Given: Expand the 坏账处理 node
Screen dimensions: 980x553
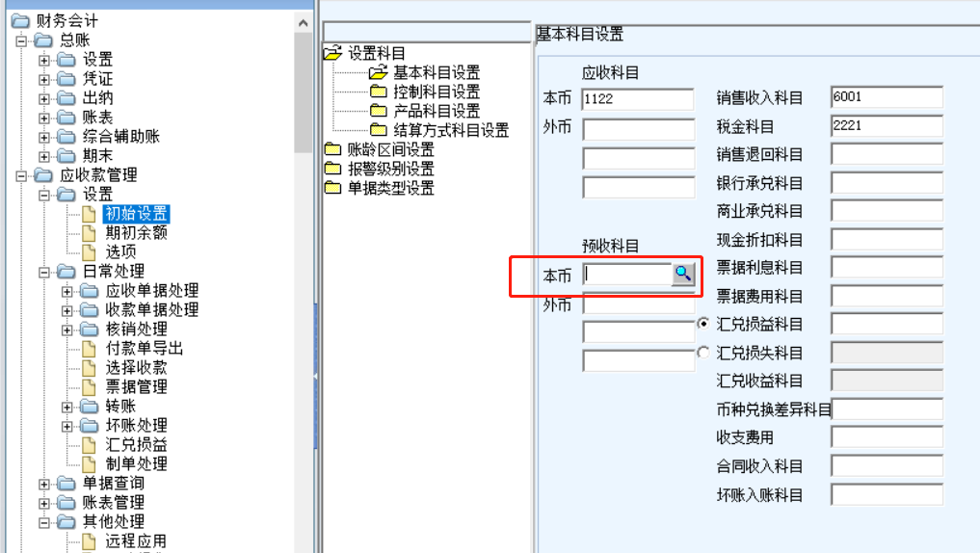Looking at the screenshot, I should coord(66,426).
